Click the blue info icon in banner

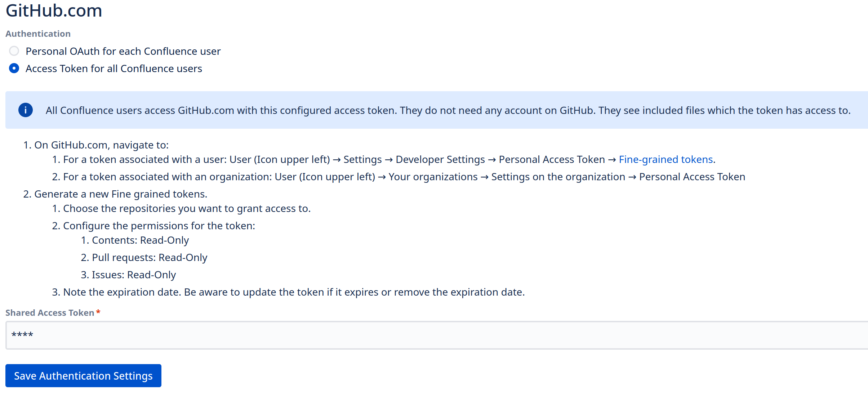26,110
